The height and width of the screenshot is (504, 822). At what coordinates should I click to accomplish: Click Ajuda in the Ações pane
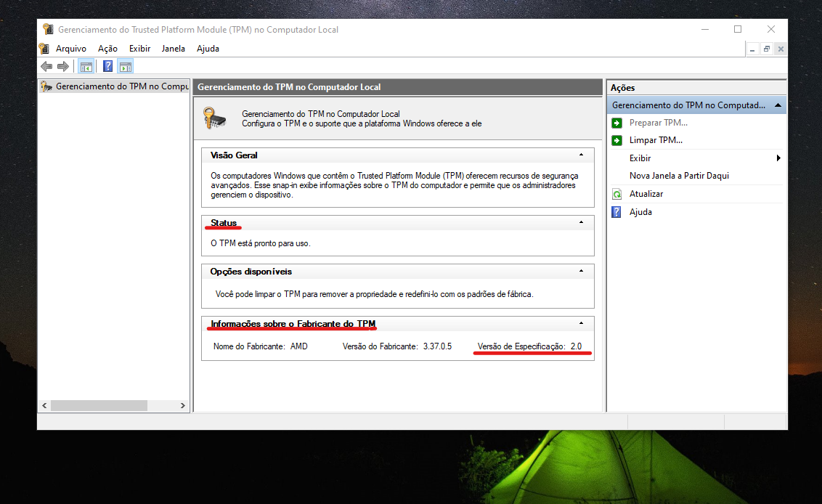[640, 212]
